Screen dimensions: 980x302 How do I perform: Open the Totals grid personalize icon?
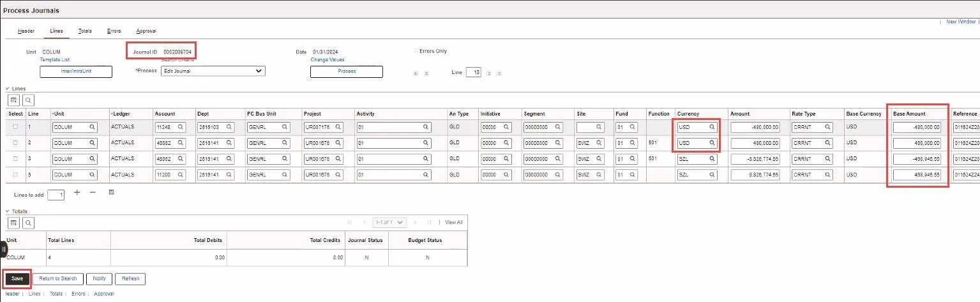pyautogui.click(x=13, y=222)
